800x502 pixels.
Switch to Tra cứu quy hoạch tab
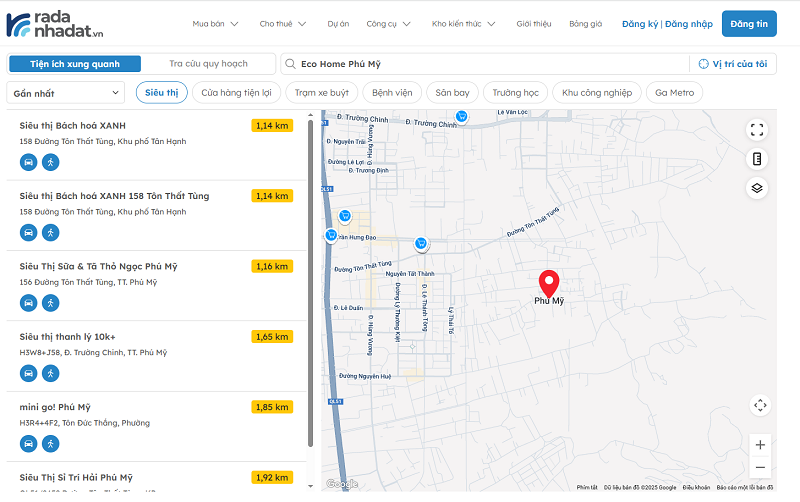click(x=208, y=64)
